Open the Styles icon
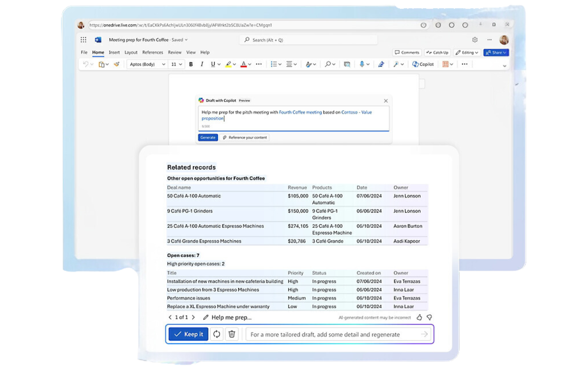The height and width of the screenshot is (371, 588). 308,64
